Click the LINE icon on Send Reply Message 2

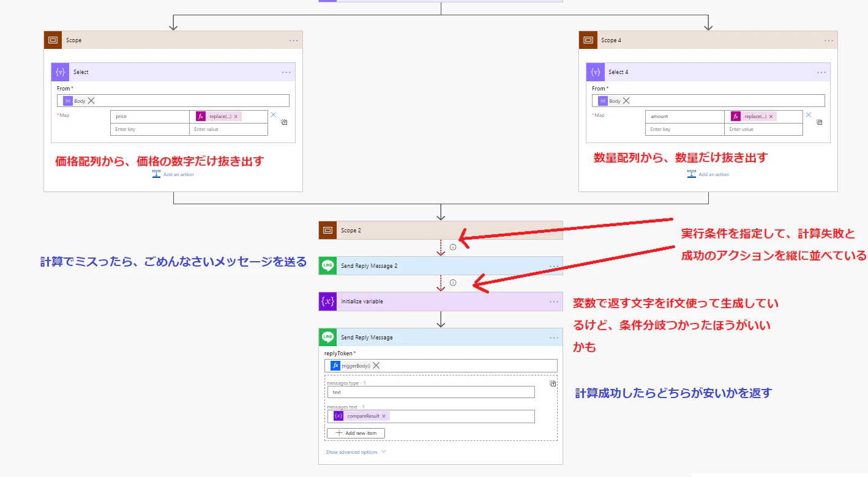point(328,266)
